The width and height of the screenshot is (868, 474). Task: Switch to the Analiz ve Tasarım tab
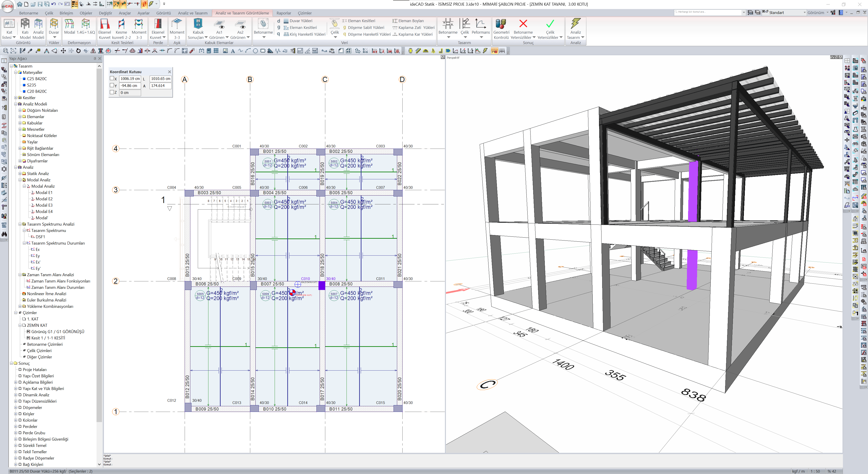(192, 13)
